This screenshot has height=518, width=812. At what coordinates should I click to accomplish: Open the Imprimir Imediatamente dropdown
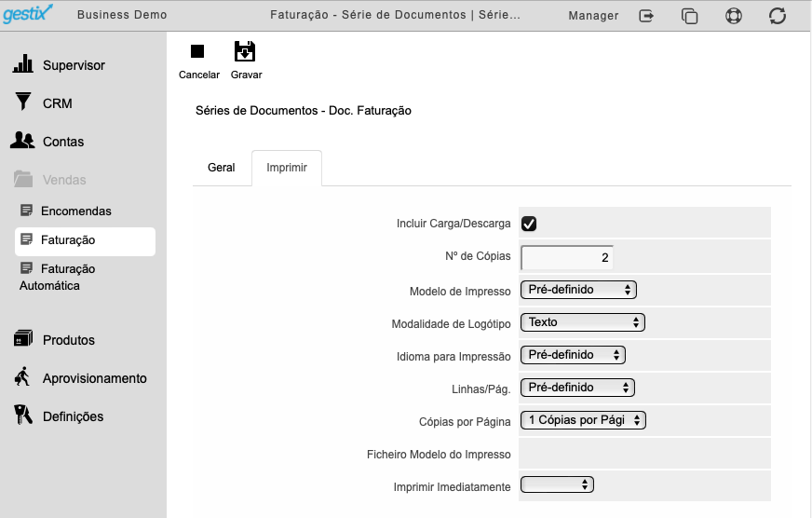557,484
